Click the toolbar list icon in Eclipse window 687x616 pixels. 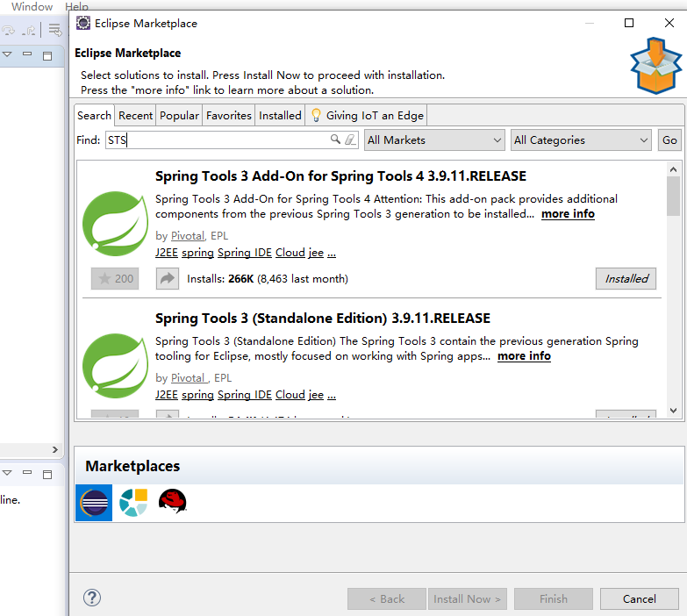55,30
